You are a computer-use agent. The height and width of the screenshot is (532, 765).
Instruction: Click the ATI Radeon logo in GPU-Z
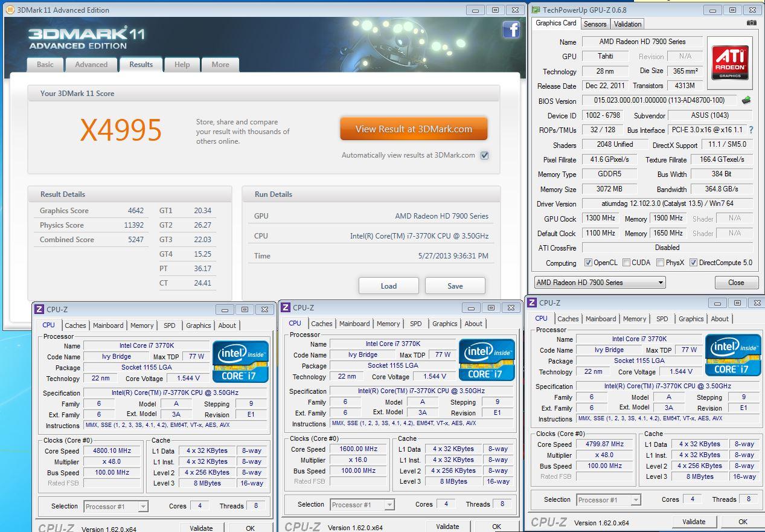(x=730, y=63)
